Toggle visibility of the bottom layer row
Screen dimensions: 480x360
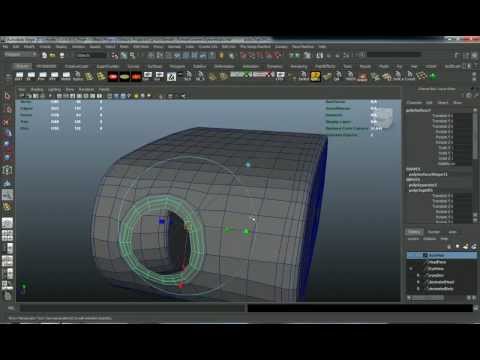[418, 289]
